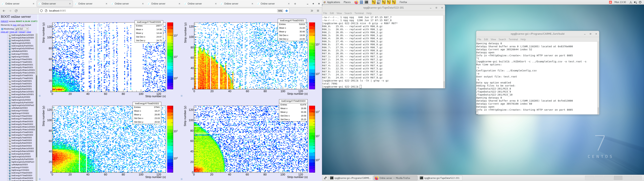This screenshot has width=644, height=181.
Task: Open the Applications menu
Action: point(333,2)
